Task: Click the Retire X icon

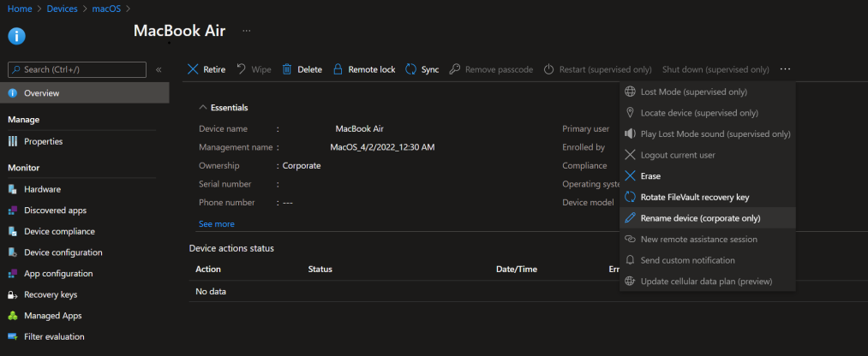Action: coord(193,69)
